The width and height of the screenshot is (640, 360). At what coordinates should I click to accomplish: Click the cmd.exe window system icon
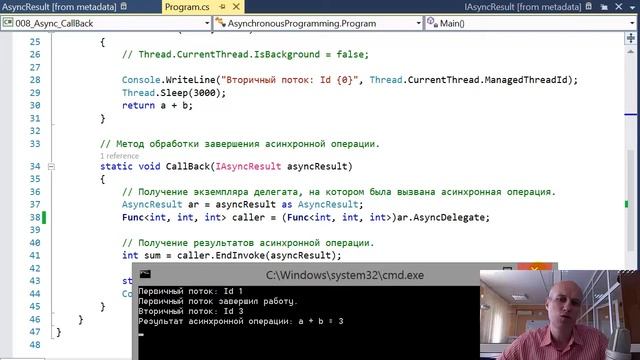tap(145, 274)
